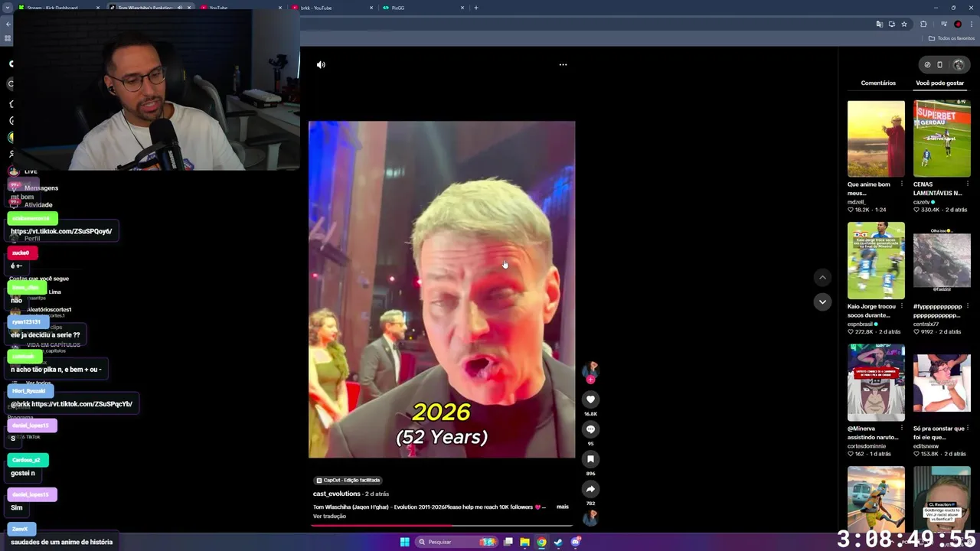
Task: Click the phone app icon in top pill
Action: pyautogui.click(x=940, y=65)
